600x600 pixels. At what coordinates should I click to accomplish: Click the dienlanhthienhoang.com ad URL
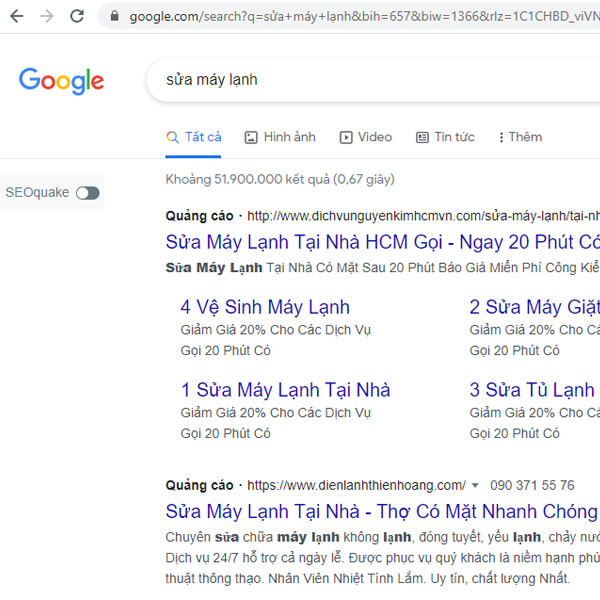357,485
